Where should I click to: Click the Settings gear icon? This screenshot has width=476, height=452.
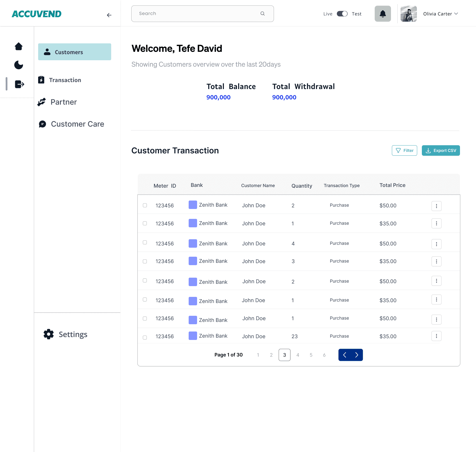[x=49, y=334]
